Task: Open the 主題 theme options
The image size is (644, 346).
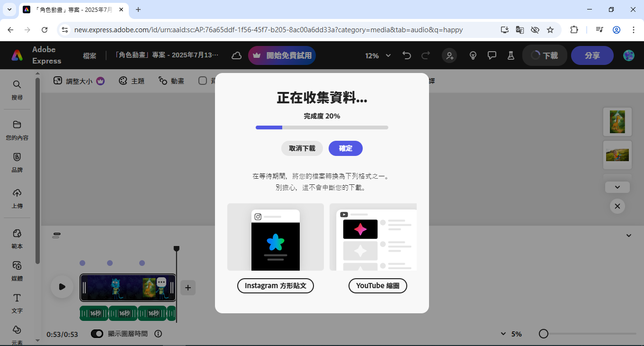Action: [x=132, y=81]
